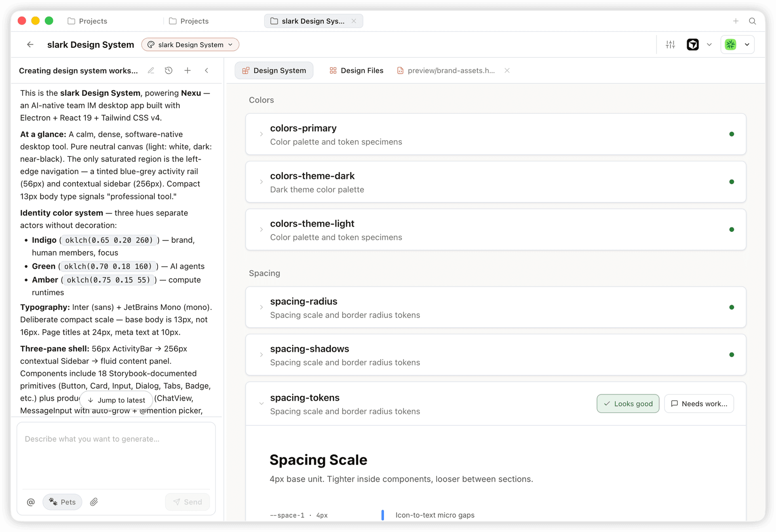Image resolution: width=776 pixels, height=532 pixels.
Task: Collapse the chat panel chevron
Action: click(x=207, y=70)
